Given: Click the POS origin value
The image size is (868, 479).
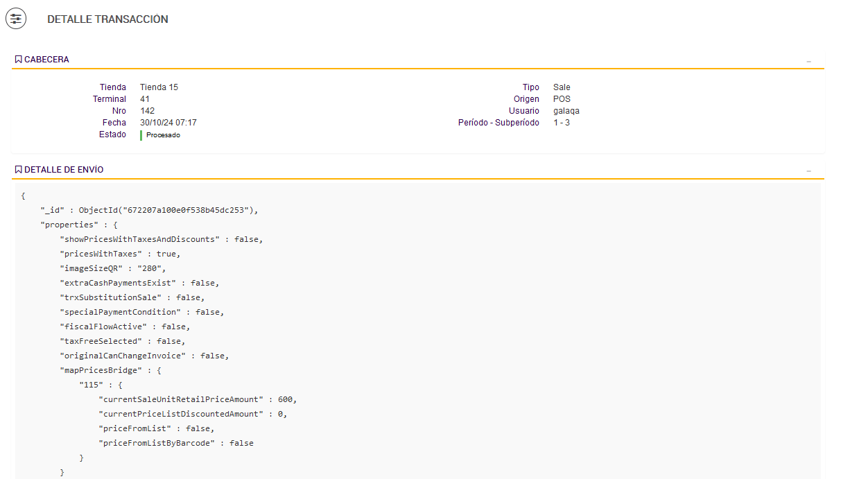Looking at the screenshot, I should 562,99.
